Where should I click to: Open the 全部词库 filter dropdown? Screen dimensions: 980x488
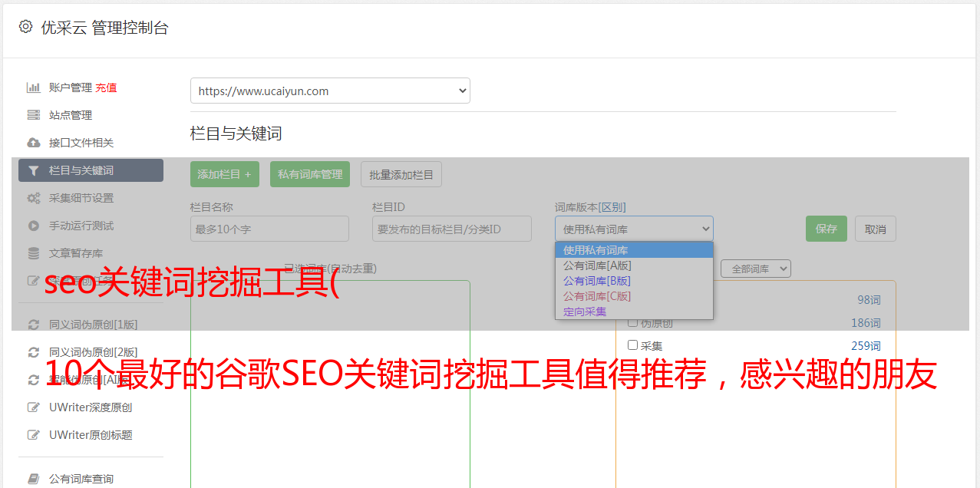(756, 269)
